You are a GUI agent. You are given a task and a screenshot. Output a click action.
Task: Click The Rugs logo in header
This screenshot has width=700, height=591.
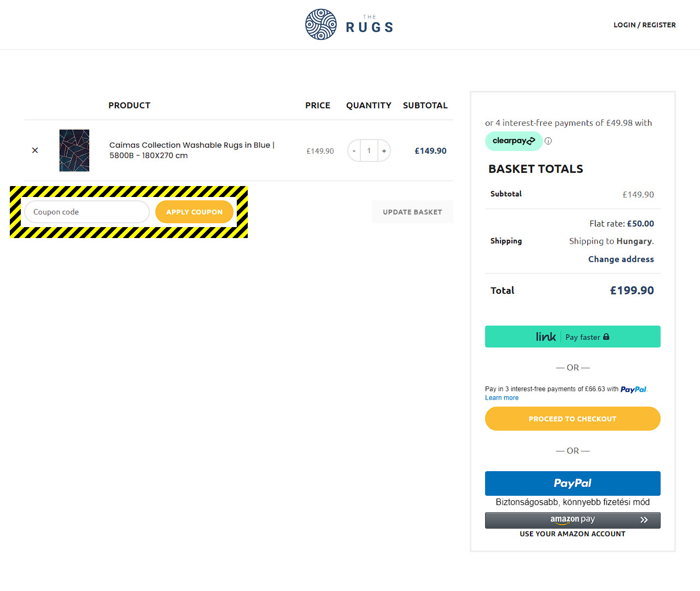click(349, 25)
